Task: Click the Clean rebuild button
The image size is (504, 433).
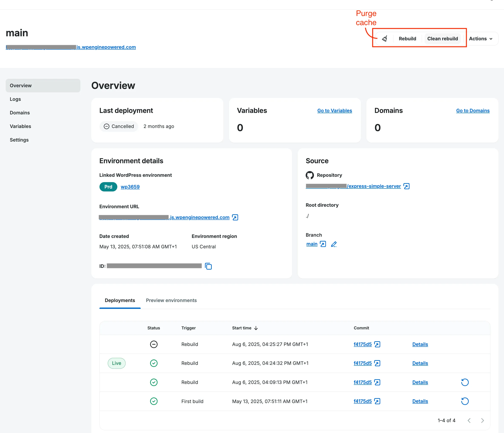Action: pos(442,38)
